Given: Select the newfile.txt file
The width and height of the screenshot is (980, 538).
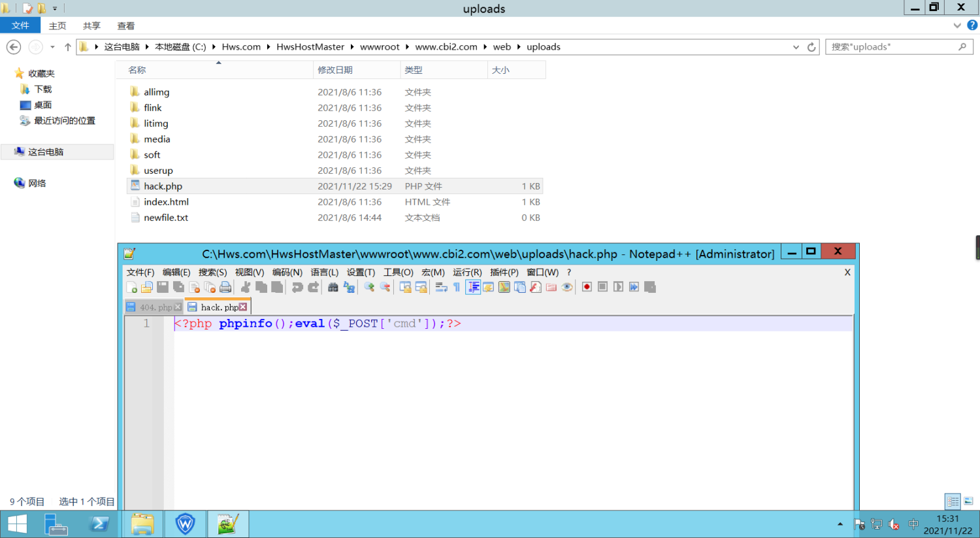Looking at the screenshot, I should point(166,218).
